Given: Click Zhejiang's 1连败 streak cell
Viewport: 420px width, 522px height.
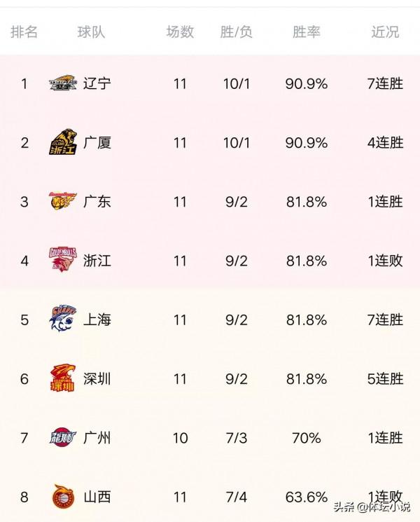Looking at the screenshot, I should [x=385, y=261].
